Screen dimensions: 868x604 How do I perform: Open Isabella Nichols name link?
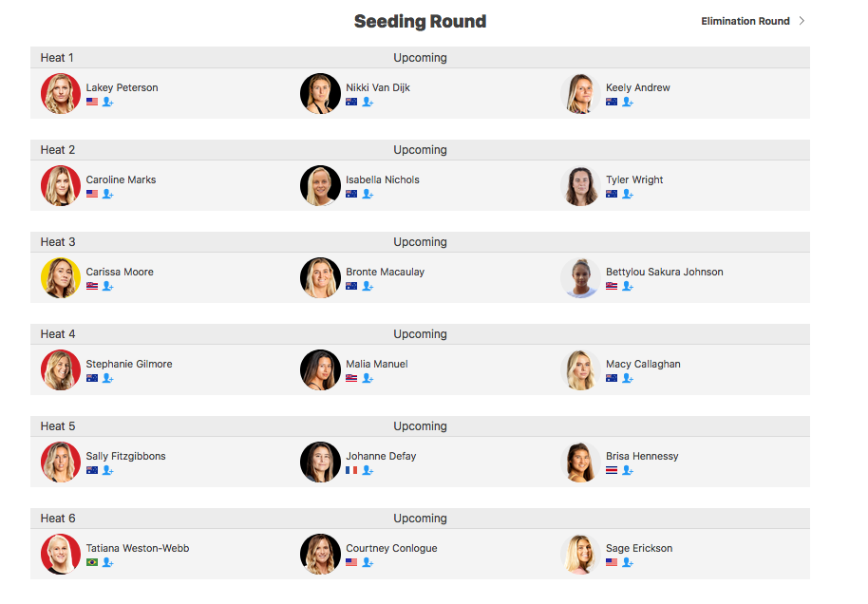point(383,179)
